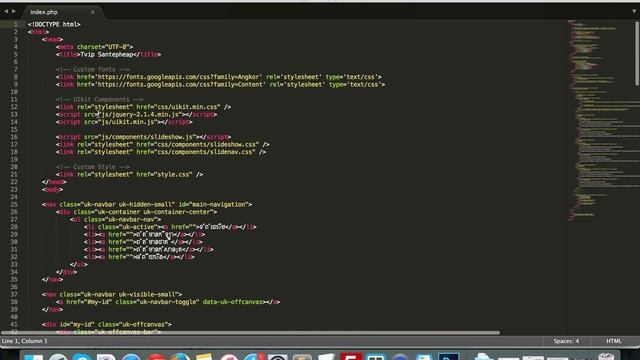Click the 'css/components/slideshow.css' href value

pos(207,144)
